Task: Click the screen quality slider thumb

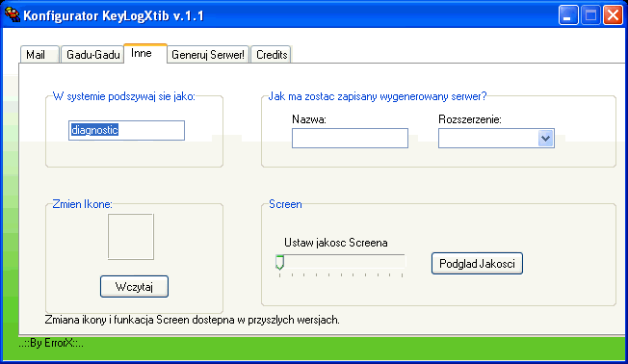Action: (x=279, y=263)
